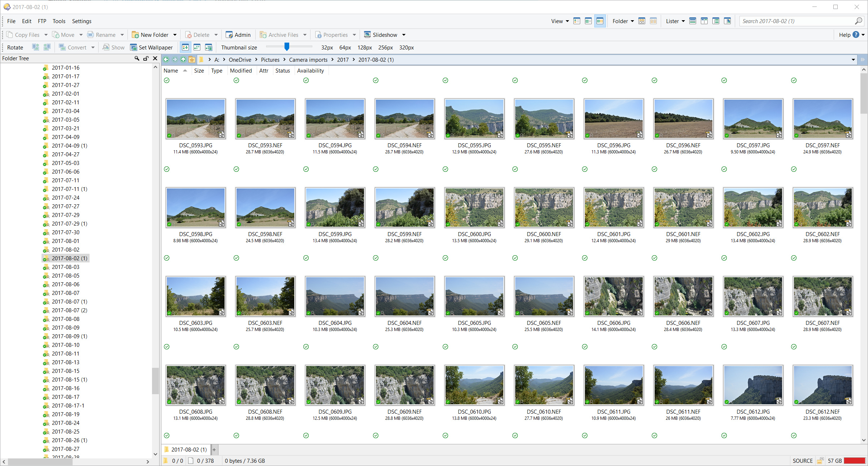The height and width of the screenshot is (466, 868).
Task: Toggle Thumbnails view mode (highlighted icon)
Action: (600, 21)
